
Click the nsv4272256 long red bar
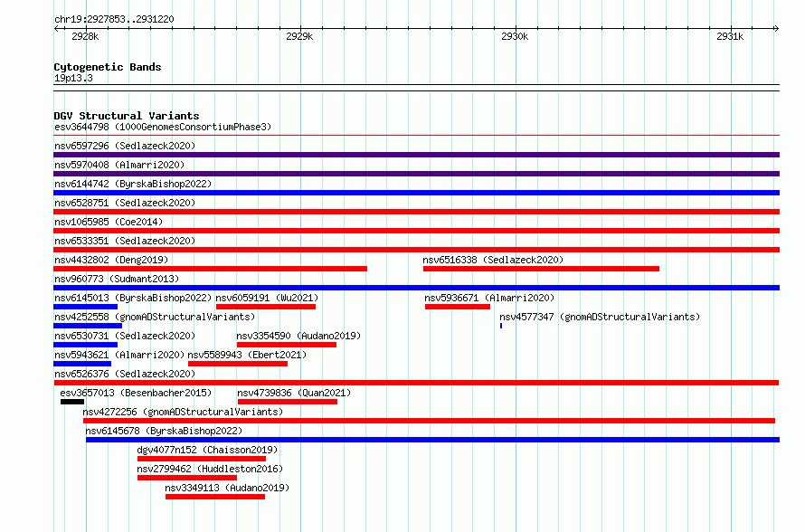click(x=430, y=421)
